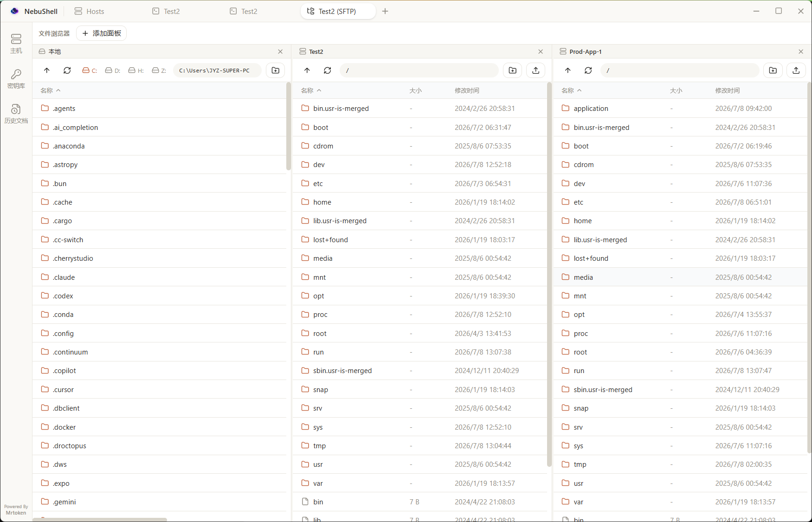
Task: Select the etc folder in Test2 panel
Action: tap(420, 183)
